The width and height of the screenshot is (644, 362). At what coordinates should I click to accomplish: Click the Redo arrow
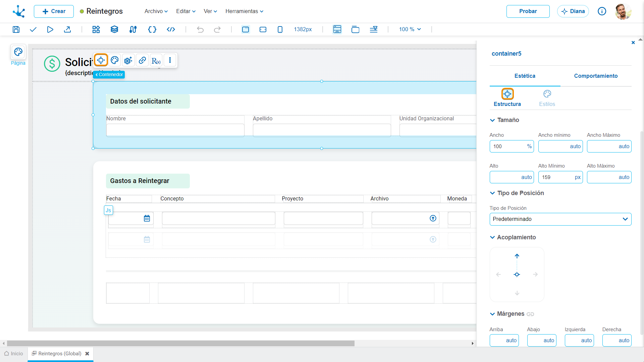(x=217, y=29)
